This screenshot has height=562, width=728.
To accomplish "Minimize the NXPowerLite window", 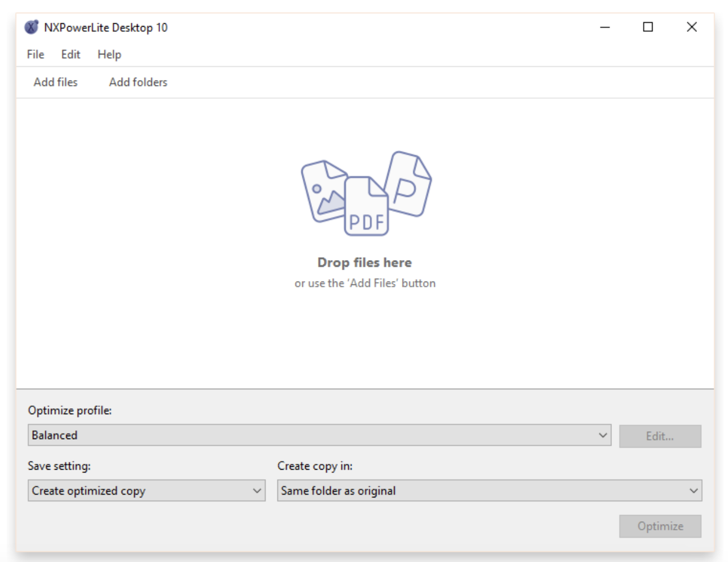I will [605, 27].
